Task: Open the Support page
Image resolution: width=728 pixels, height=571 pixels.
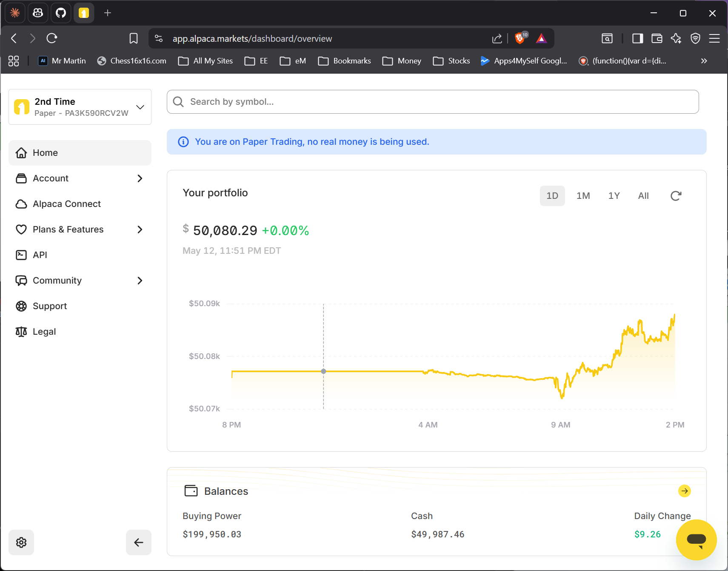Action: [x=80, y=306]
